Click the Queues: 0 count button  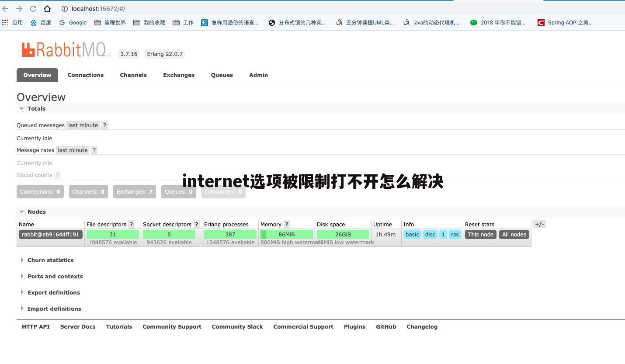179,192
